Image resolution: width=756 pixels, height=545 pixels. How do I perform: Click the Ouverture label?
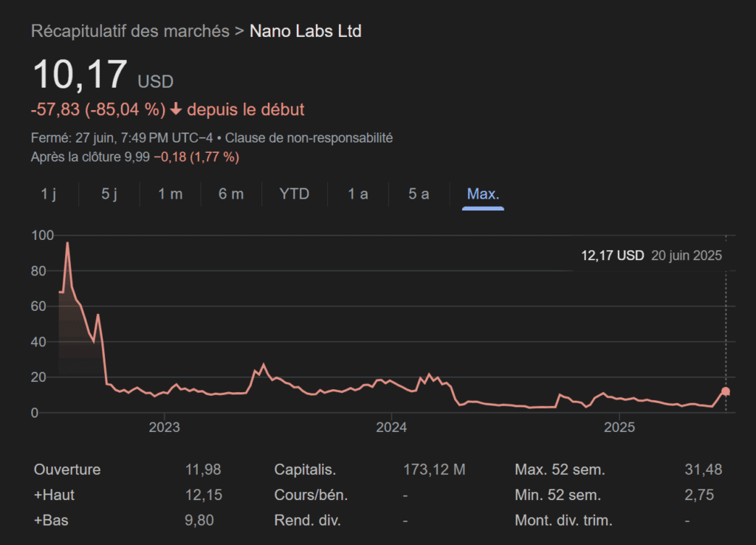[67, 469]
